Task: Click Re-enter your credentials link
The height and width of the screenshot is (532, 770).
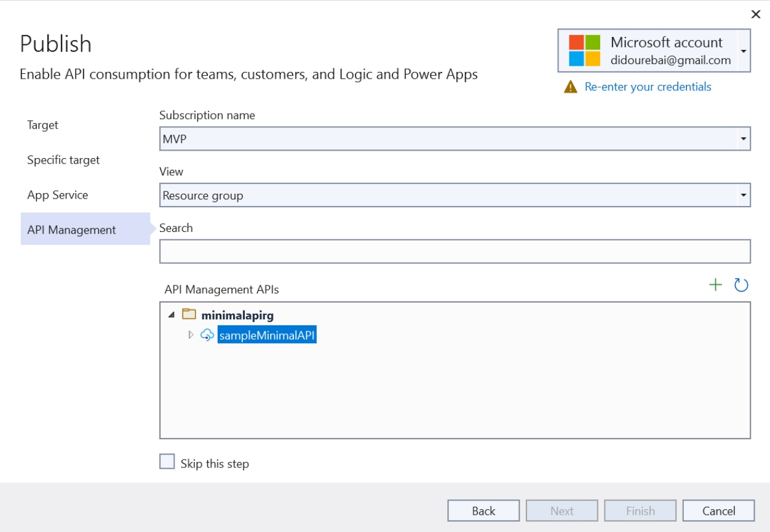Action: coord(648,87)
